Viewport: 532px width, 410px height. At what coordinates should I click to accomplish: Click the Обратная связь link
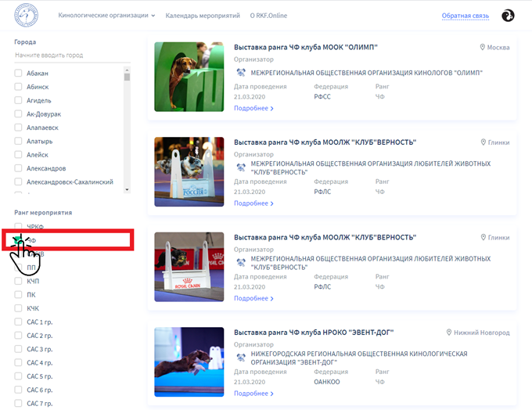click(x=465, y=15)
